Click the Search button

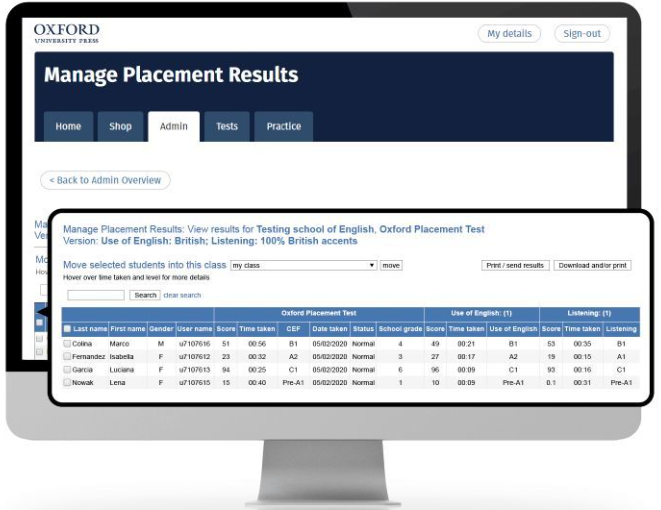pyautogui.click(x=145, y=295)
